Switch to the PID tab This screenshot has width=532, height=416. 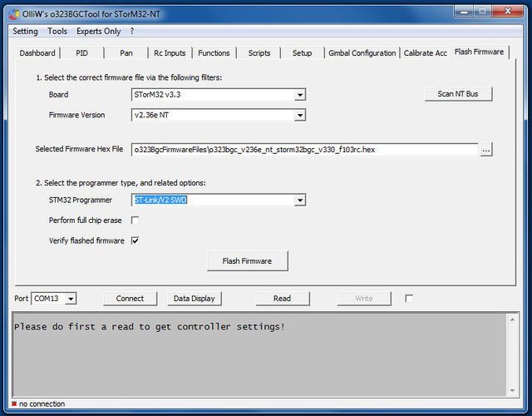(x=81, y=53)
